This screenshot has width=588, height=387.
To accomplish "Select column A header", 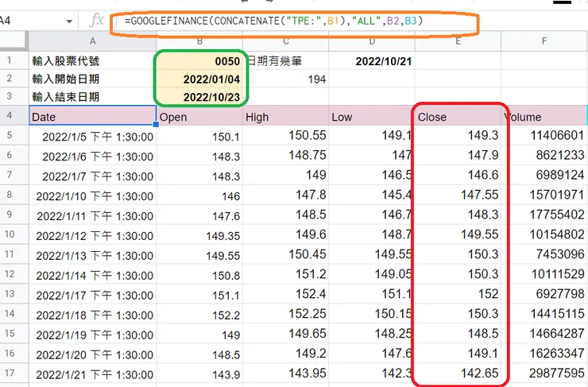I will [93, 41].
